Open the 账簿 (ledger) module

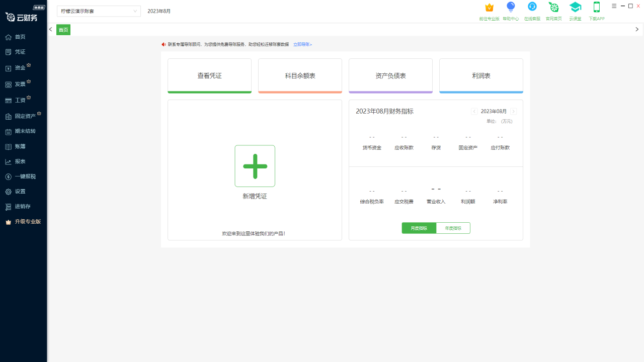pyautogui.click(x=19, y=146)
